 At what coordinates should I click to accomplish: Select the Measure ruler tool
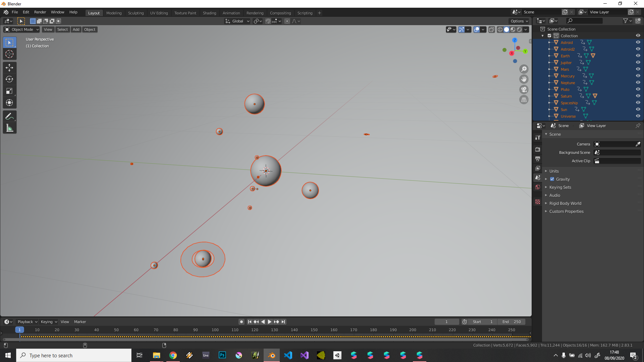[9, 128]
